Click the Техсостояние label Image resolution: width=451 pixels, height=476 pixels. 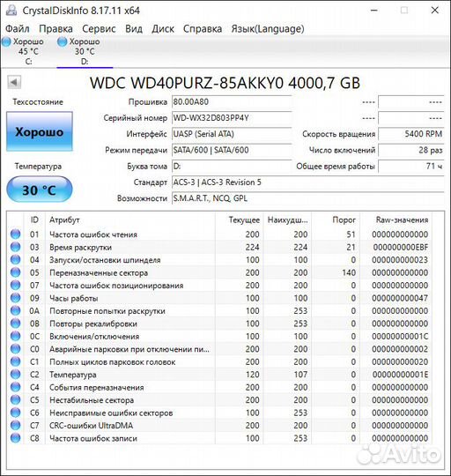pos(38,102)
